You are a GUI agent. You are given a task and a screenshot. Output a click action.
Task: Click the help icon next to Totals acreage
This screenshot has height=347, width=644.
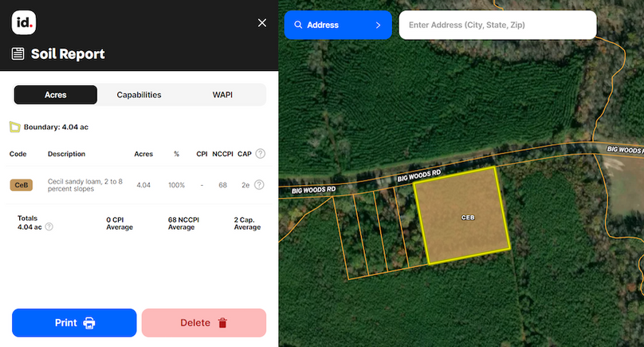click(49, 227)
